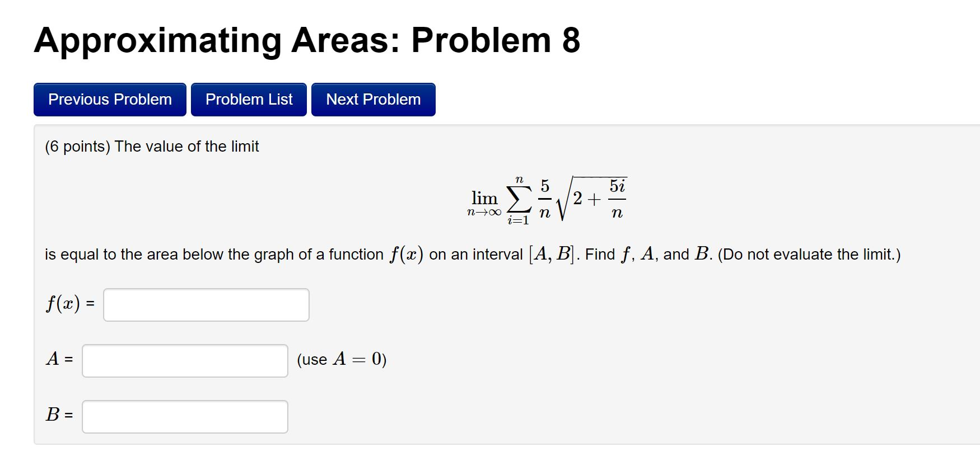Advance using the Next Problem button
The image size is (980, 461).
[373, 99]
